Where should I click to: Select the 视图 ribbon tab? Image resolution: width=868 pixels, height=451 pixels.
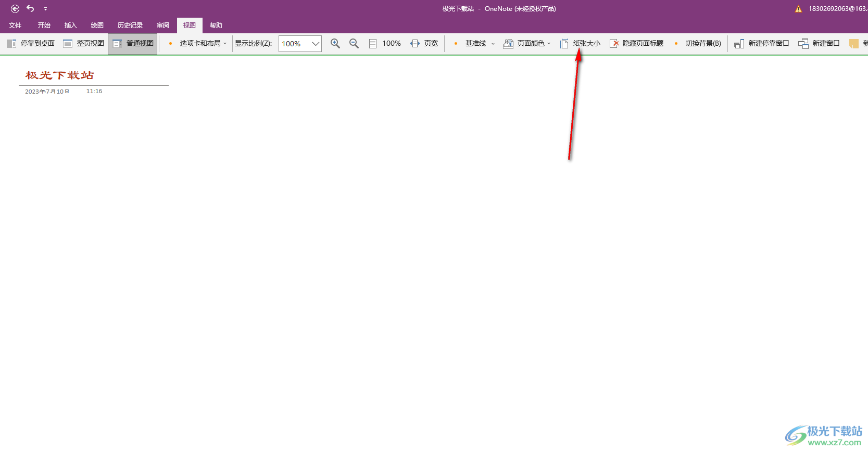click(190, 25)
